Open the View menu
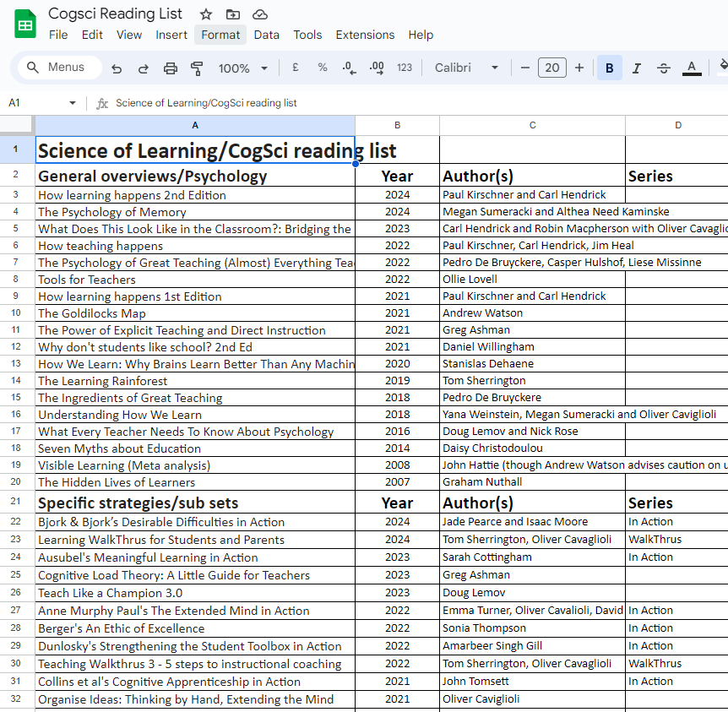 [x=129, y=35]
